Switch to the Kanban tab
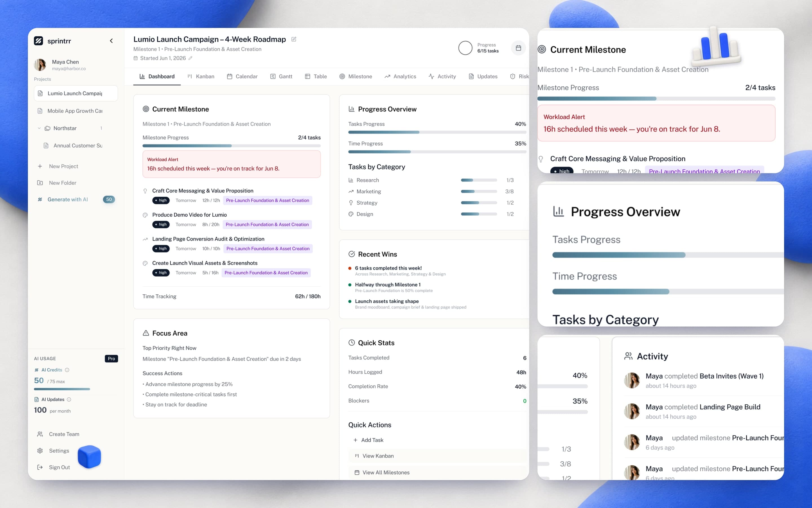This screenshot has width=812, height=508. pos(201,76)
